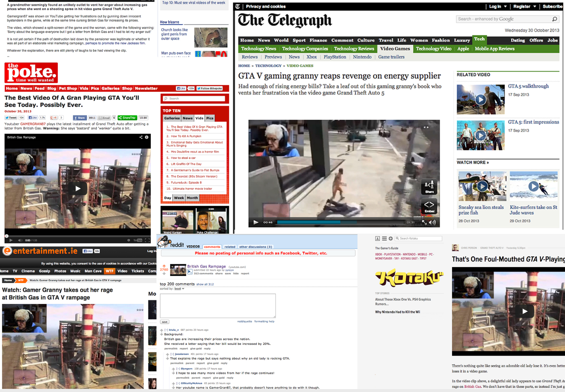Click the Kotaku plus circle icon
This screenshot has width=565, height=392.
point(390,238)
